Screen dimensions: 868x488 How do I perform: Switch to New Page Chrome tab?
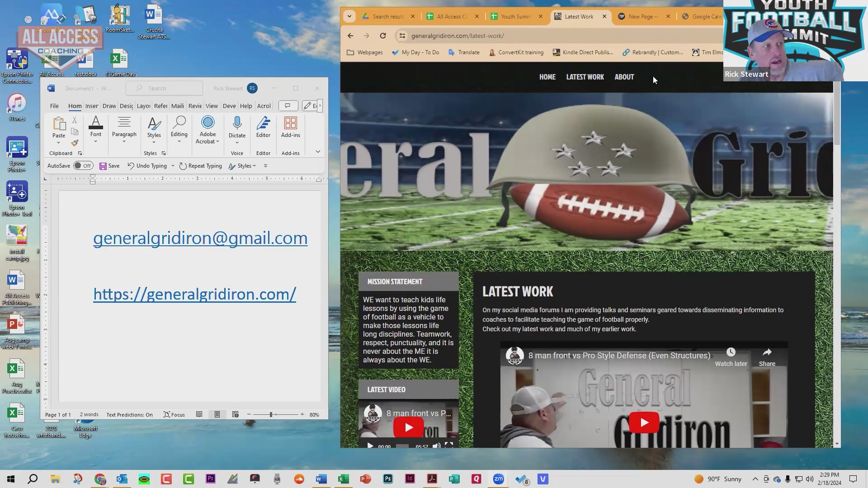point(643,16)
